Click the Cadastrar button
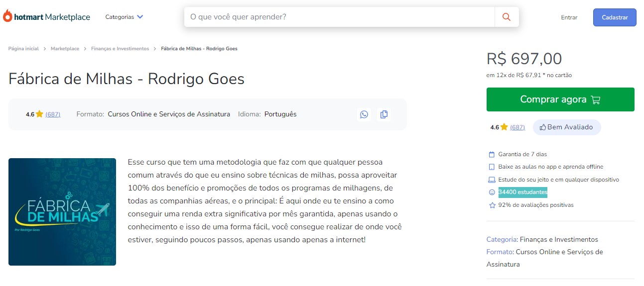This screenshot has height=286, width=644. click(x=614, y=17)
